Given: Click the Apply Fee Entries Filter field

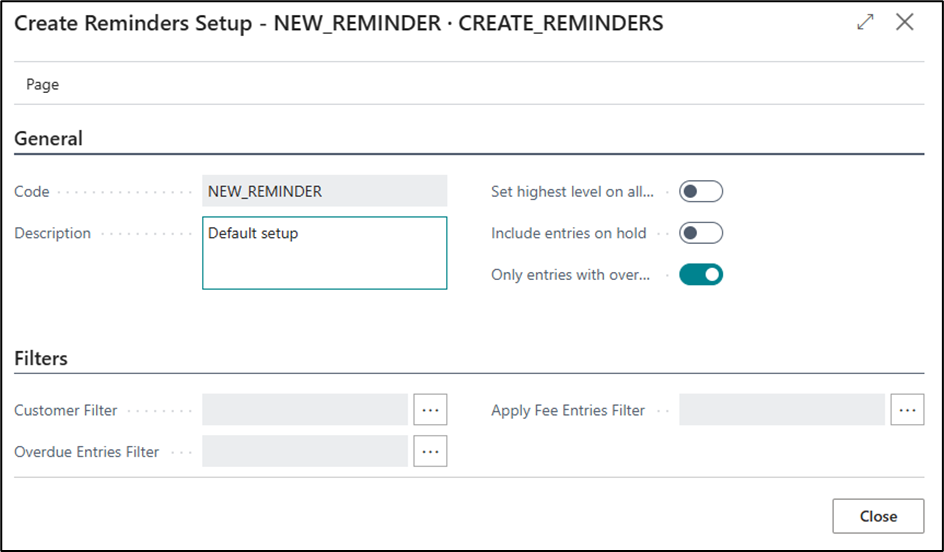Looking at the screenshot, I should (781, 410).
